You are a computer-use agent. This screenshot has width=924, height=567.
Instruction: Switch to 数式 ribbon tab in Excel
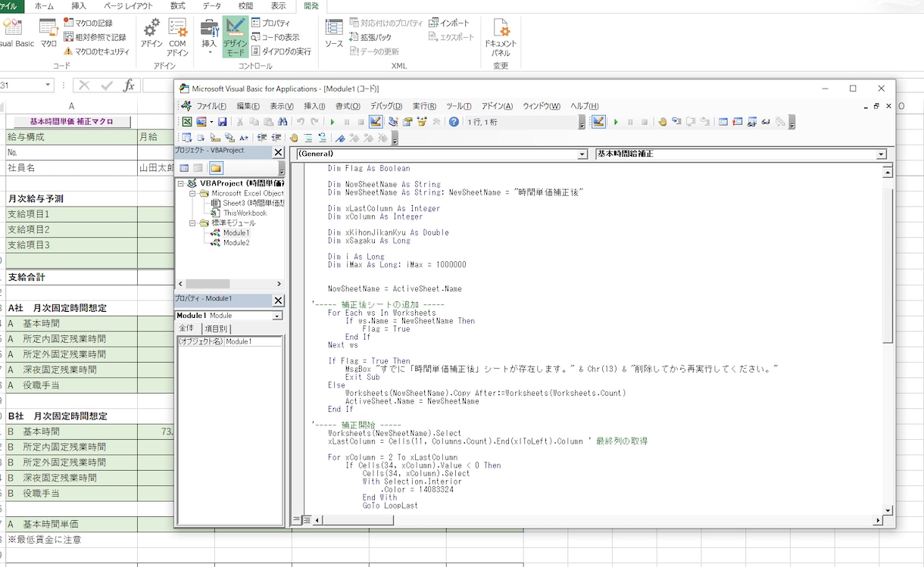click(x=177, y=5)
